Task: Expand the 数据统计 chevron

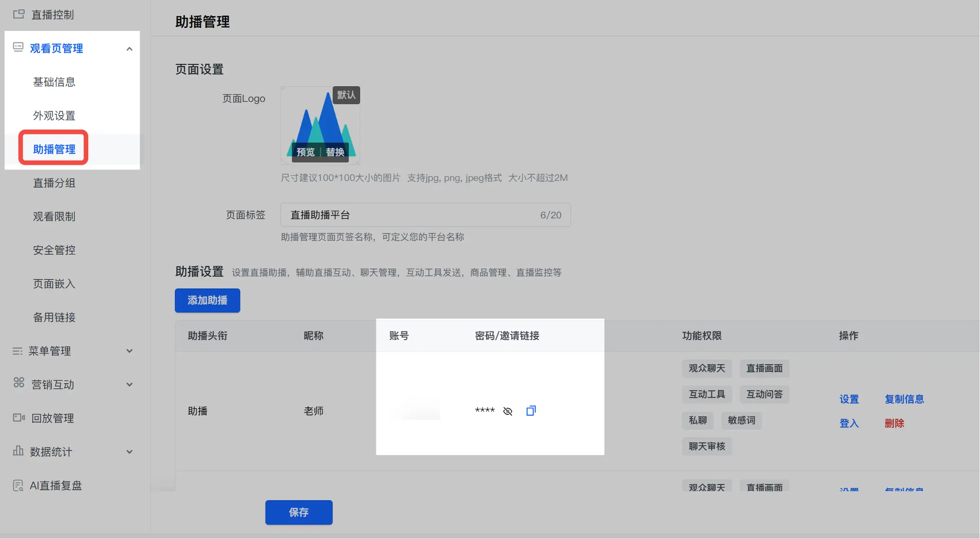Action: [x=129, y=452]
